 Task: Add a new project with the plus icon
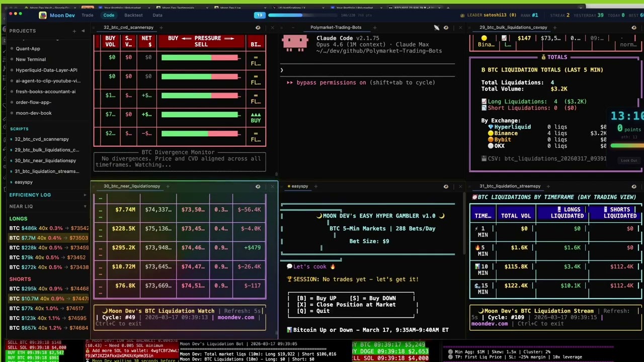pyautogui.click(x=74, y=31)
